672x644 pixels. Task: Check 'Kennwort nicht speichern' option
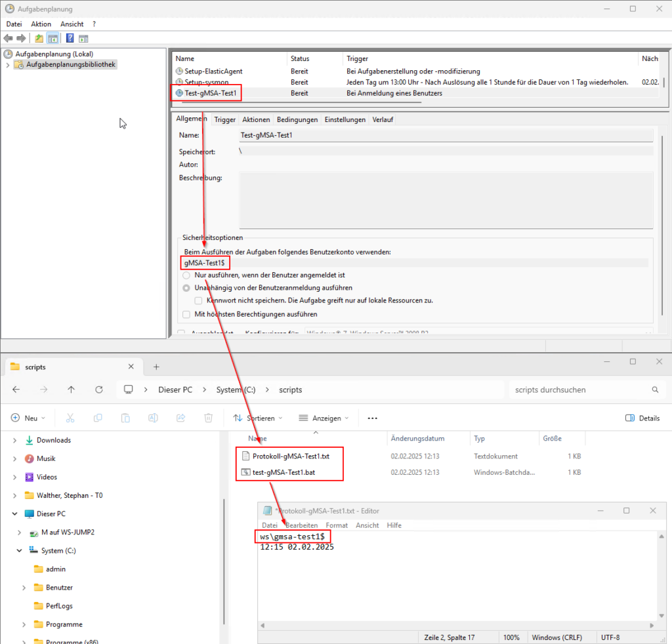(198, 300)
